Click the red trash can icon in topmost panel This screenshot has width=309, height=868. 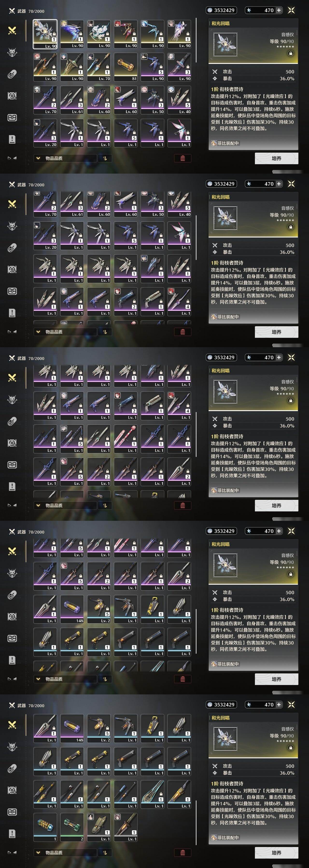pyautogui.click(x=183, y=158)
